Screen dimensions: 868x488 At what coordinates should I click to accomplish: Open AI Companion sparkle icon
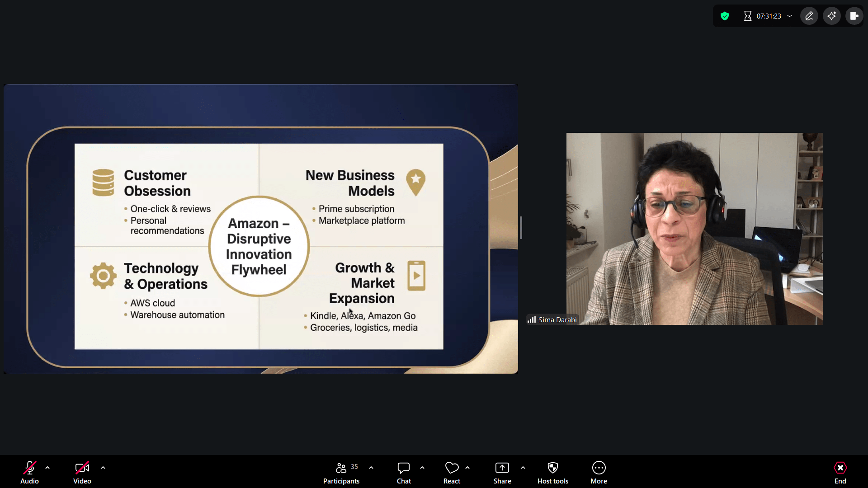[x=832, y=16]
